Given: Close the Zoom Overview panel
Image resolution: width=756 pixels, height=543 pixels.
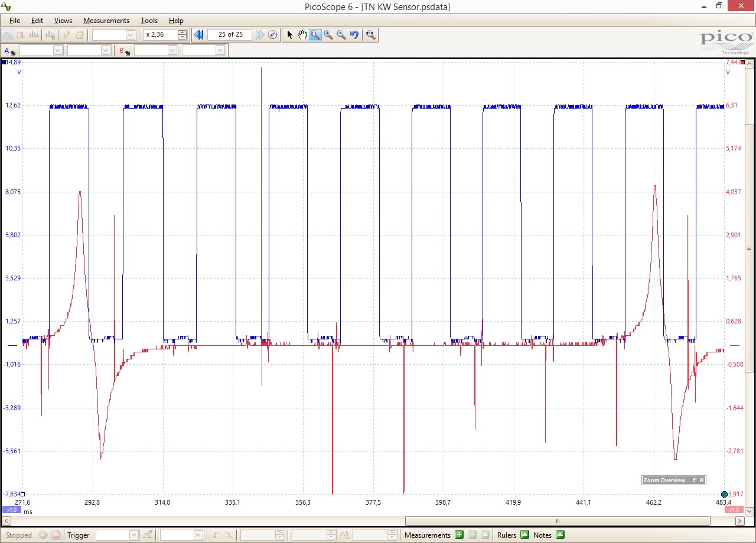Looking at the screenshot, I should 702,480.
